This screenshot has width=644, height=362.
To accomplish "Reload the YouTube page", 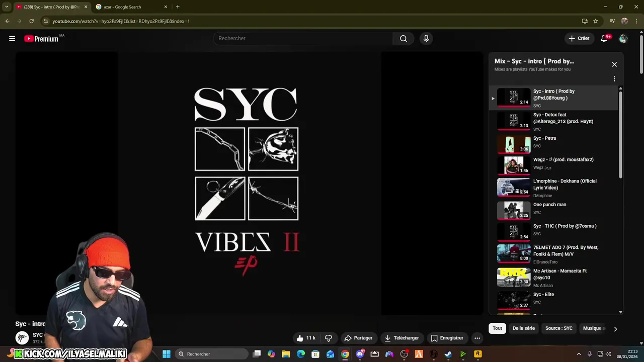I will tap(31, 21).
